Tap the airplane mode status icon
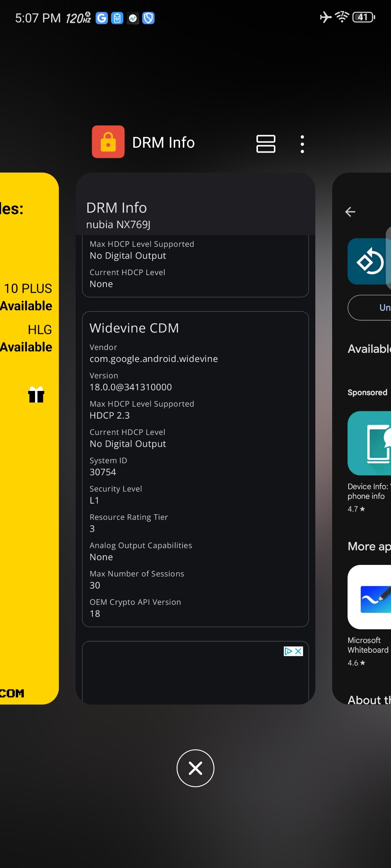The width and height of the screenshot is (391, 868). coord(325,17)
